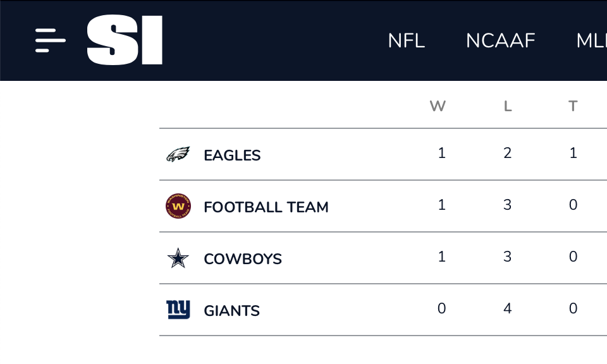Click the L column header
Image resolution: width=607 pixels, height=364 pixels.
coord(507,106)
